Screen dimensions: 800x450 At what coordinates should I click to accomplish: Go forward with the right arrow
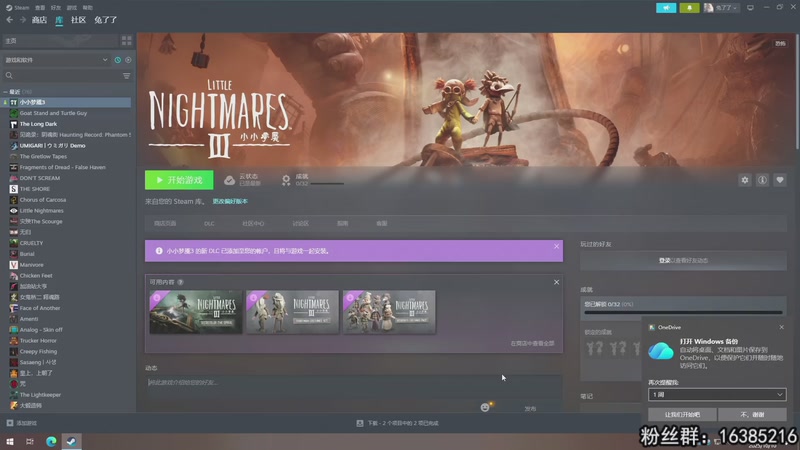click(22, 20)
